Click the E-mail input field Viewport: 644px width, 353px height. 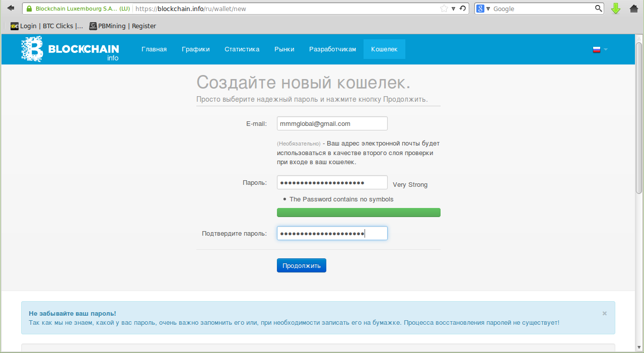[332, 123]
